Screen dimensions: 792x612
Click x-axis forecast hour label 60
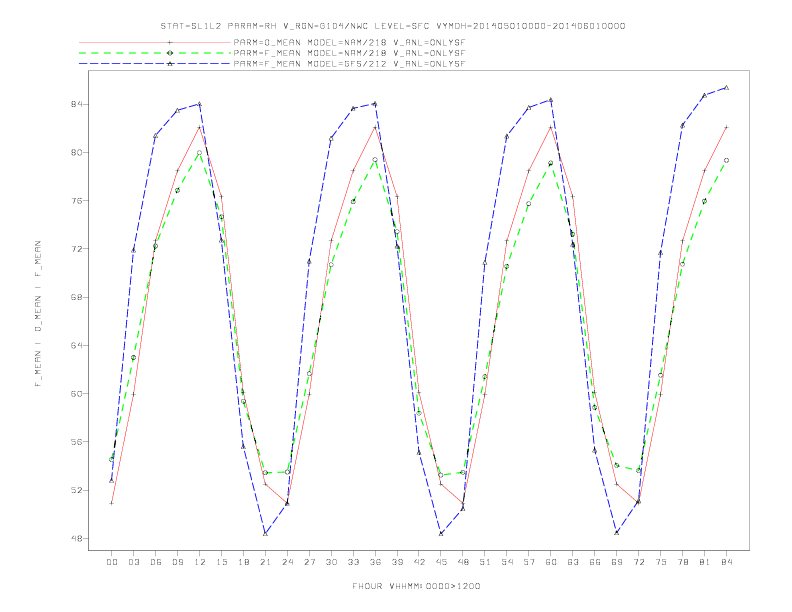(x=551, y=562)
